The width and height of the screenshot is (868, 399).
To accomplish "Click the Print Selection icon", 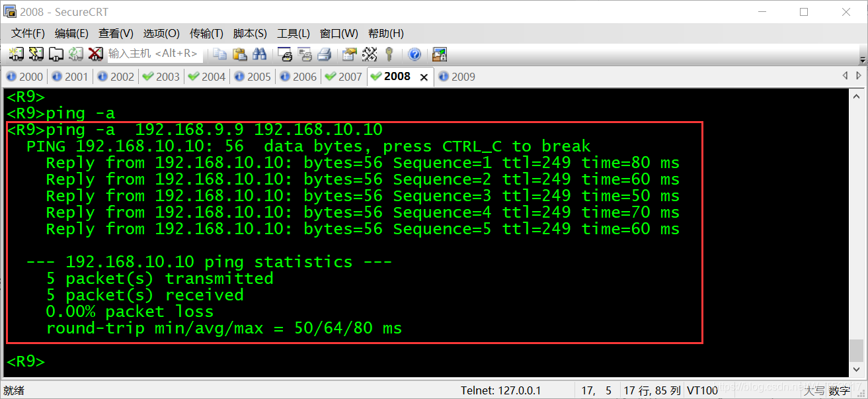I will point(305,54).
